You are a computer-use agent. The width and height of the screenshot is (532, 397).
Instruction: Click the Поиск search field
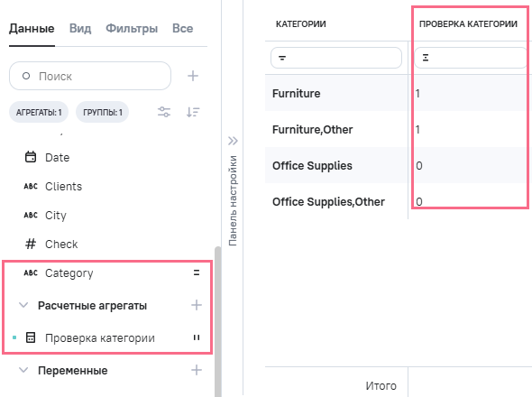(x=90, y=76)
